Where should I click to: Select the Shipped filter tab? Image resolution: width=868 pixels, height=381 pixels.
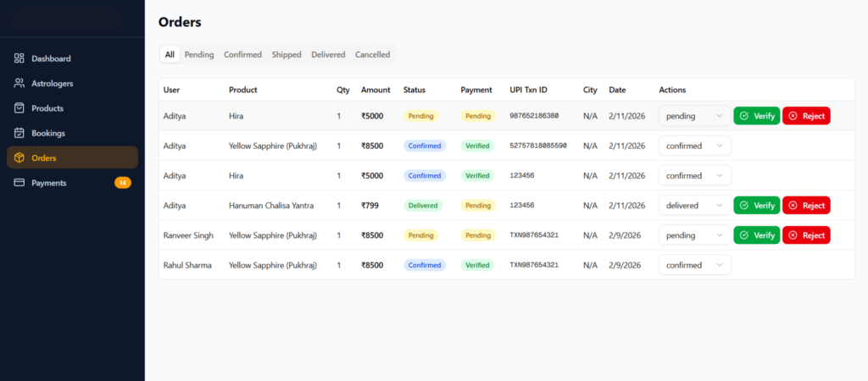(x=287, y=54)
